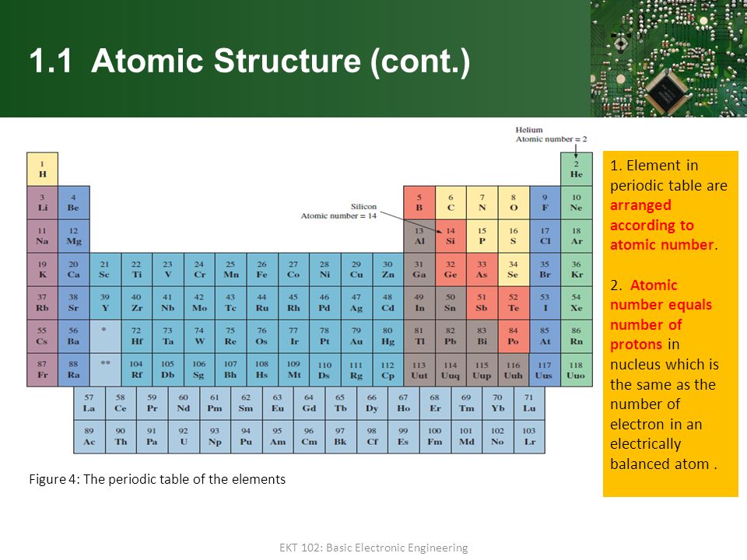The height and width of the screenshot is (560, 747).
Task: Click the Carbon (C) cell
Action: (451, 202)
